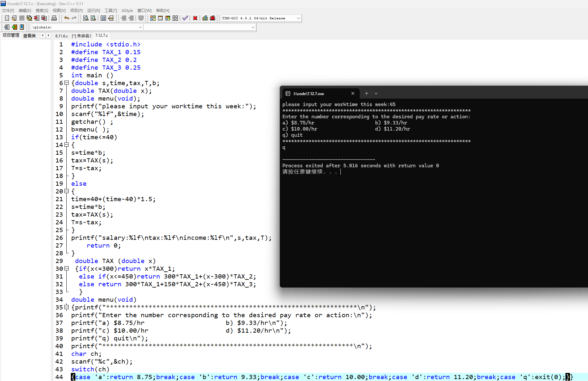
Task: Click code line 27 'return 0;'
Action: tap(104, 246)
